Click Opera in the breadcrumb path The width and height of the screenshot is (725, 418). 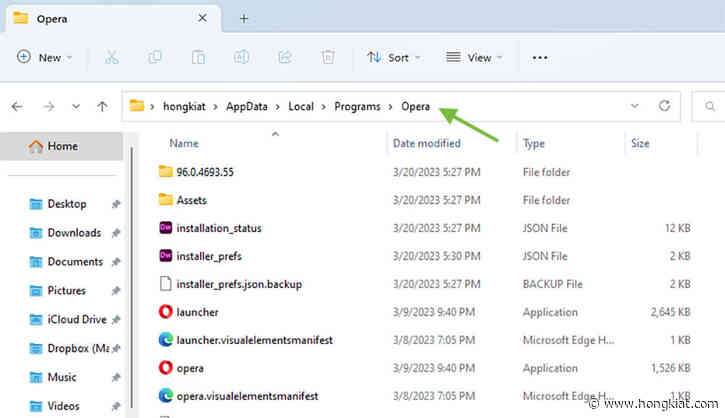click(415, 106)
